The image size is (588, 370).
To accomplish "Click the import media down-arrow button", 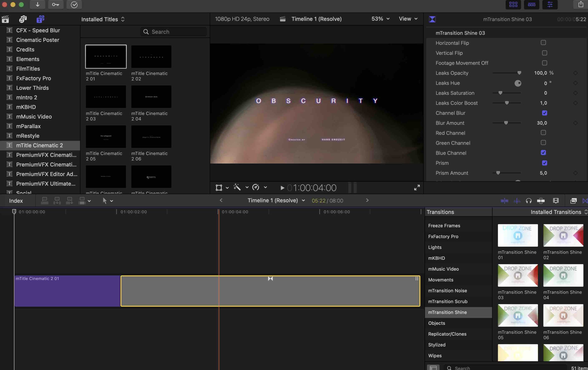I will 37,4.
